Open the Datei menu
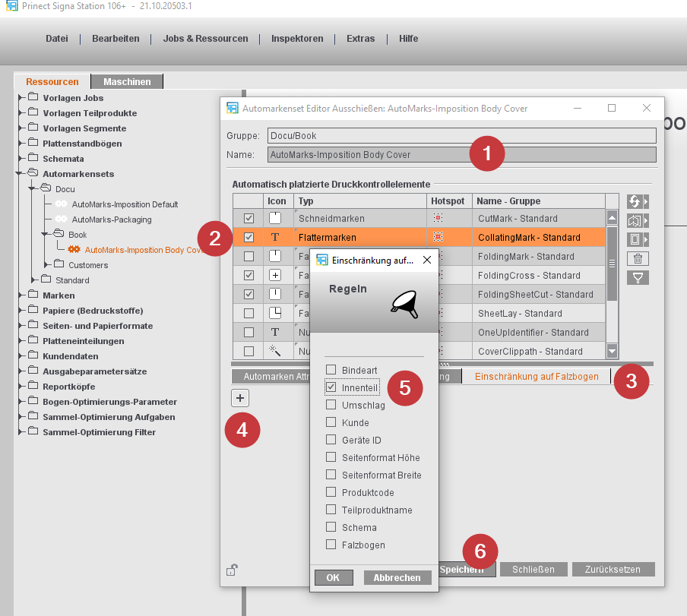Image resolution: width=687 pixels, height=616 pixels. tap(57, 39)
